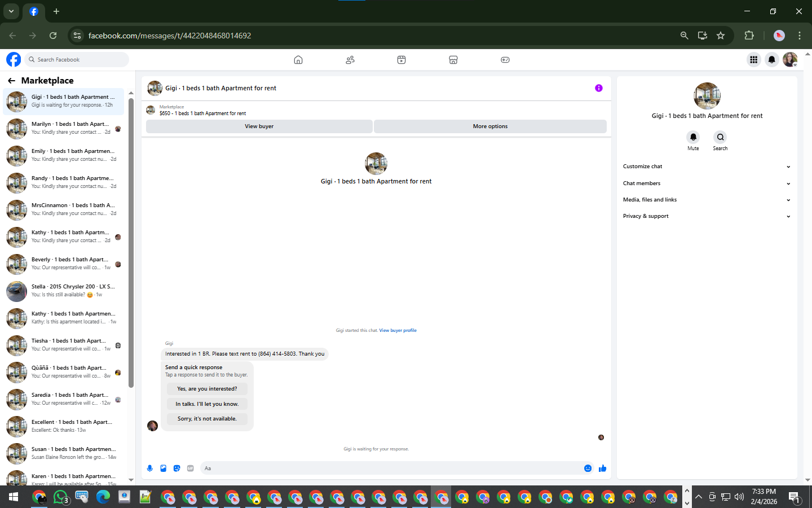Viewport: 812px width, 508px height.
Task: Click the Facebook logo
Action: pyautogui.click(x=14, y=59)
